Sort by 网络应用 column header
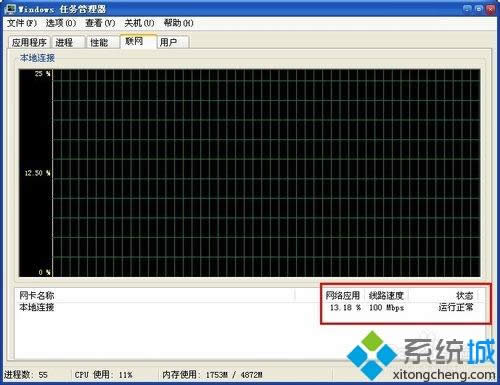The image size is (500, 385). [342, 295]
